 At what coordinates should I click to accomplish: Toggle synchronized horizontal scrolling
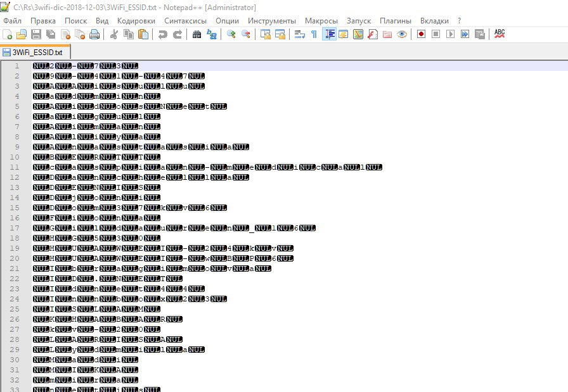click(x=280, y=34)
